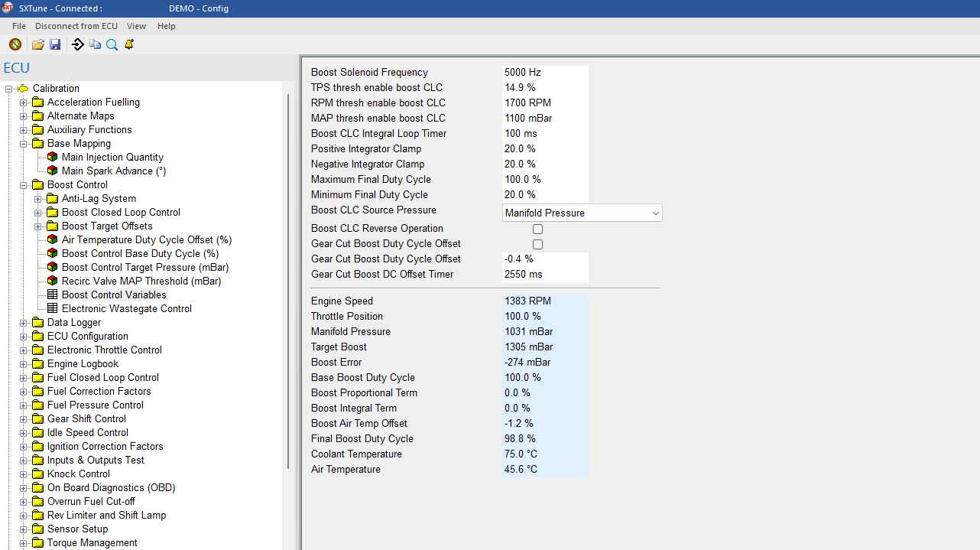The height and width of the screenshot is (550, 980).
Task: Click the Sensor Setup folder icon
Action: pos(37,529)
